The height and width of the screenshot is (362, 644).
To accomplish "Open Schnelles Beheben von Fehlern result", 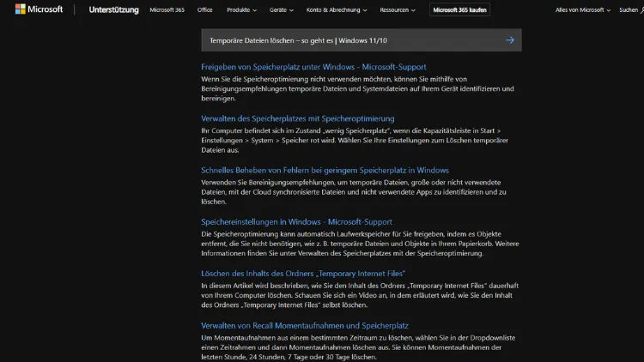I will (x=325, y=171).
